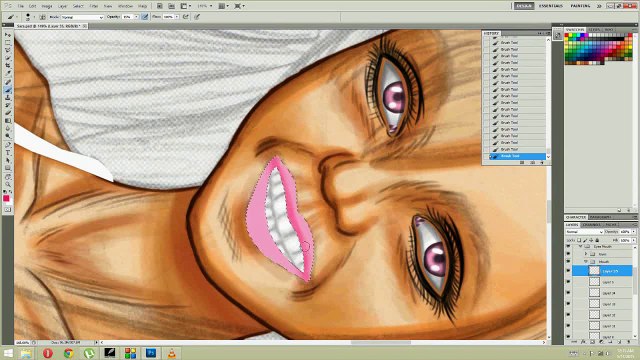
Task: Select the Brush tool in toolbox
Action: [8, 90]
